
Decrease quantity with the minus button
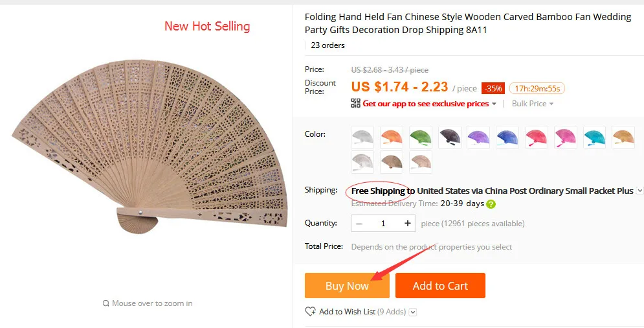click(x=359, y=224)
